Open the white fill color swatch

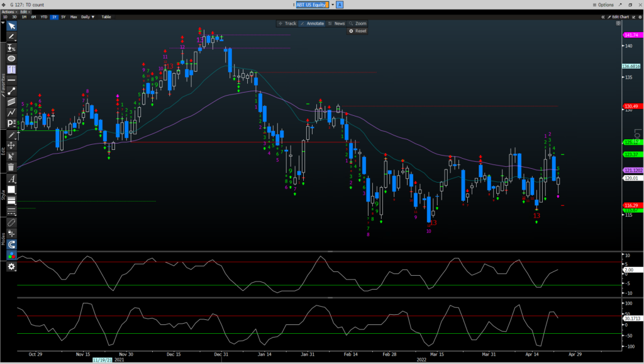[11, 190]
